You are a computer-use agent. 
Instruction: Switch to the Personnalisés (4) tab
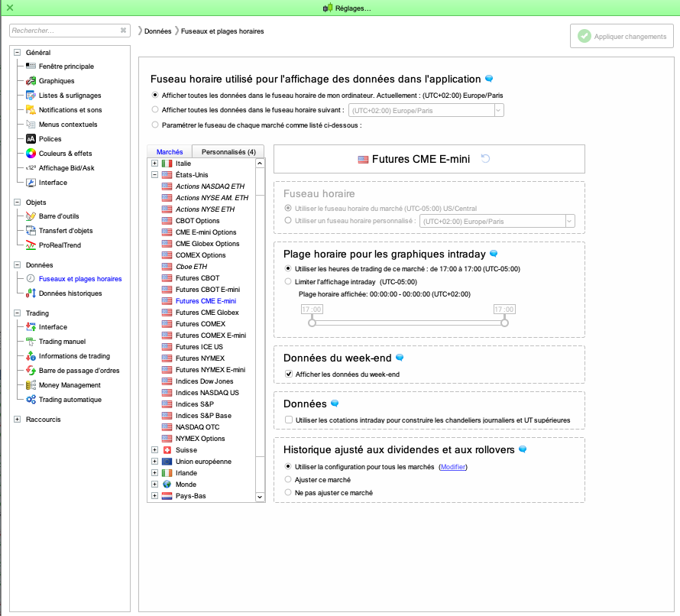[228, 152]
